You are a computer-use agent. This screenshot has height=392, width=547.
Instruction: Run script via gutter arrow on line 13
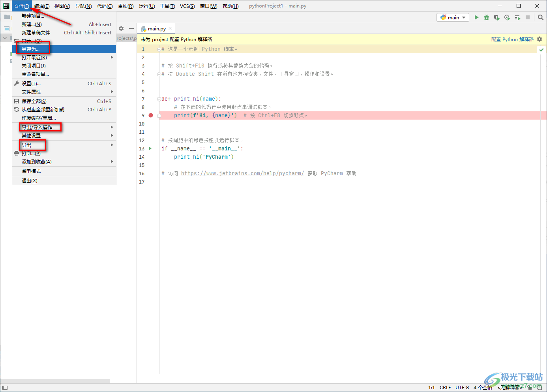pos(150,148)
